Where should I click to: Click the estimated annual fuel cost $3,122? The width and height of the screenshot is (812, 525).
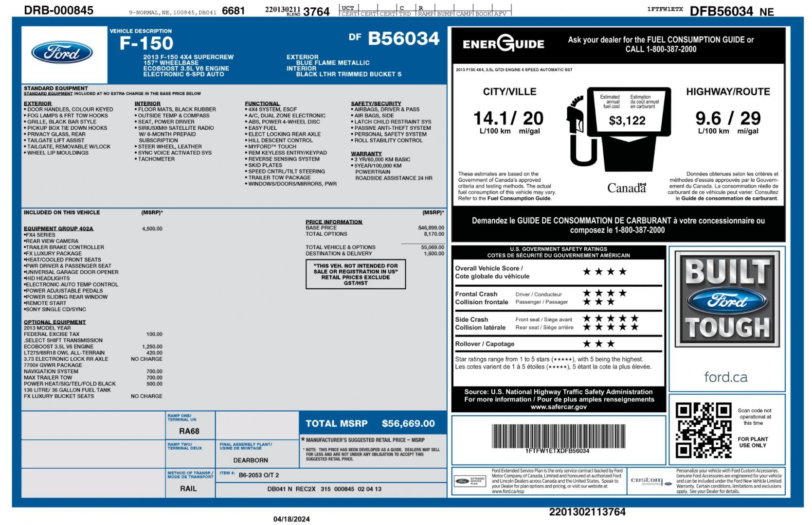[x=627, y=121]
